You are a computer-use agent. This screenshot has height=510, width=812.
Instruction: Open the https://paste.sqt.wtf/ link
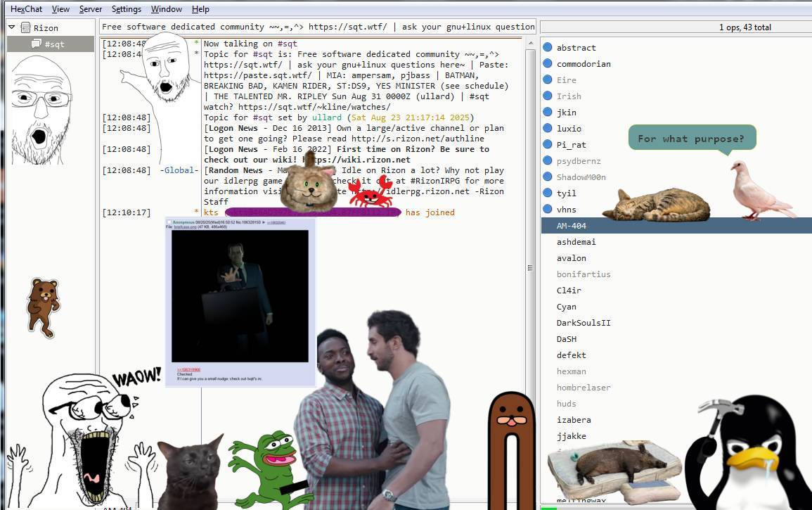tap(257, 76)
